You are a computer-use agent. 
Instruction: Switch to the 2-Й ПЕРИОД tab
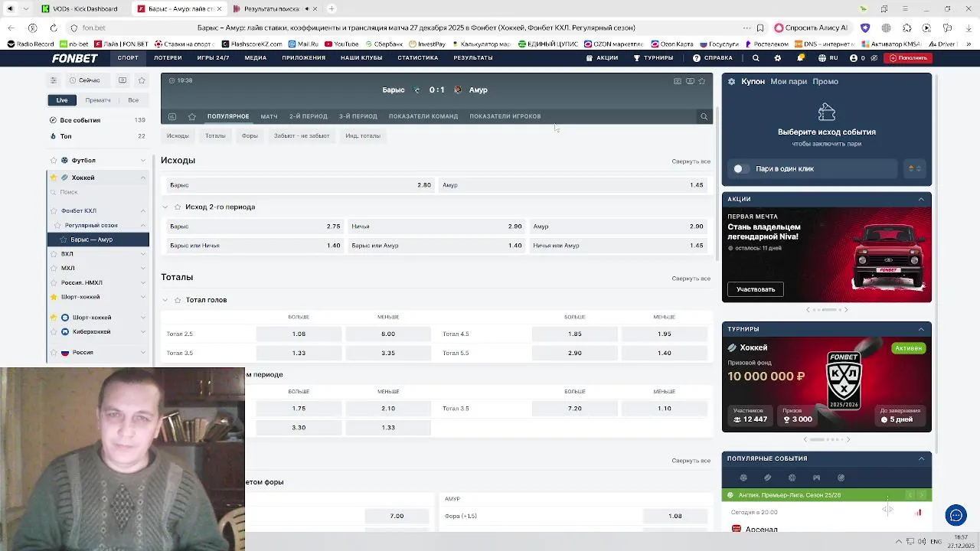pyautogui.click(x=308, y=116)
